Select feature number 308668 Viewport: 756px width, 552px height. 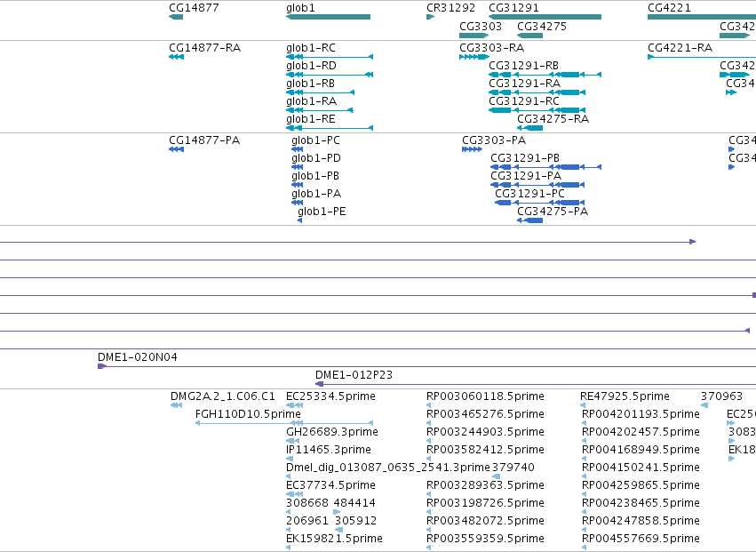click(x=307, y=504)
